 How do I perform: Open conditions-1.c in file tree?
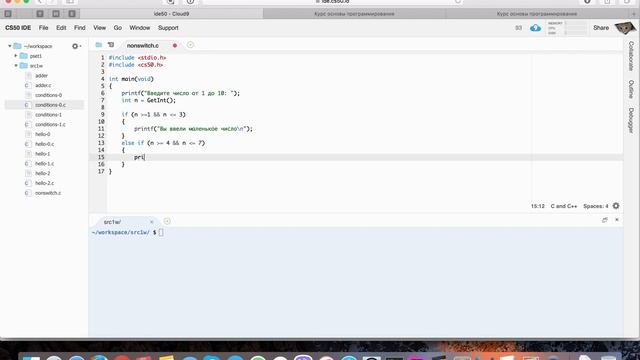click(x=50, y=124)
